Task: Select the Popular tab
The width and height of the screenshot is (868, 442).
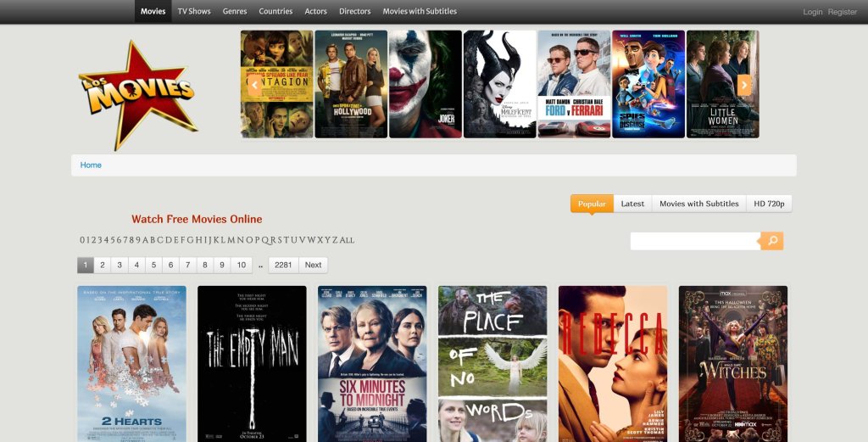Action: [x=592, y=204]
